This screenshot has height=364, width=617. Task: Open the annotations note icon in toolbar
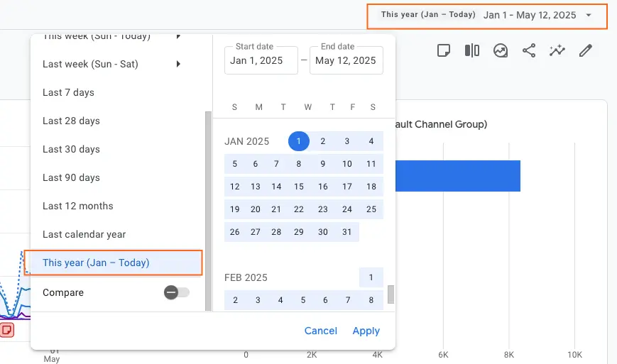(x=444, y=50)
